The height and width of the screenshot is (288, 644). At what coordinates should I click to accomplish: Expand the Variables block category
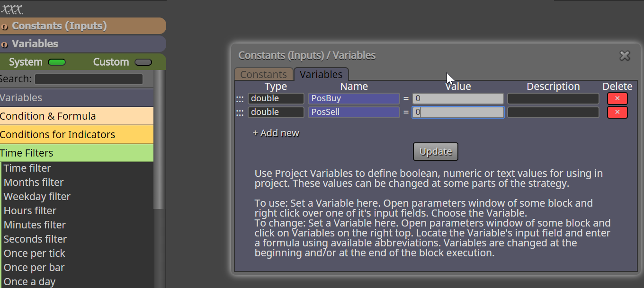click(x=77, y=98)
